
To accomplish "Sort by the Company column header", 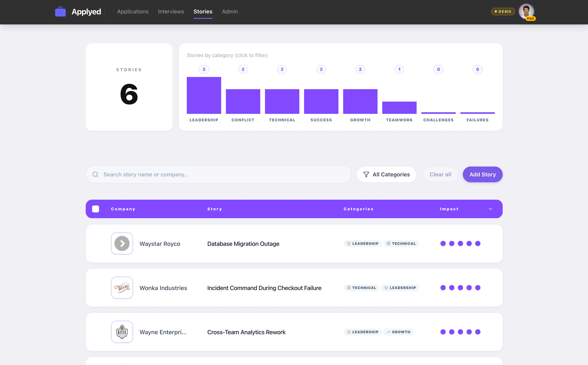I will pyautogui.click(x=123, y=209).
